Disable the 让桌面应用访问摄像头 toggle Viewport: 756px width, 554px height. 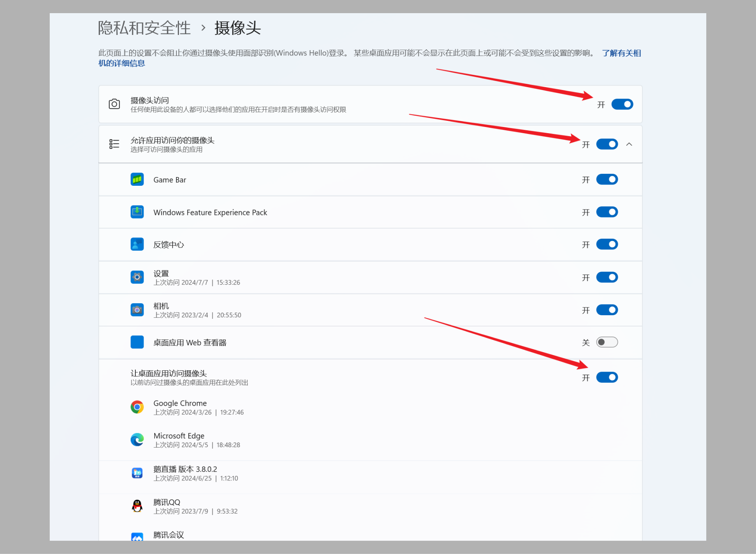[x=607, y=377]
